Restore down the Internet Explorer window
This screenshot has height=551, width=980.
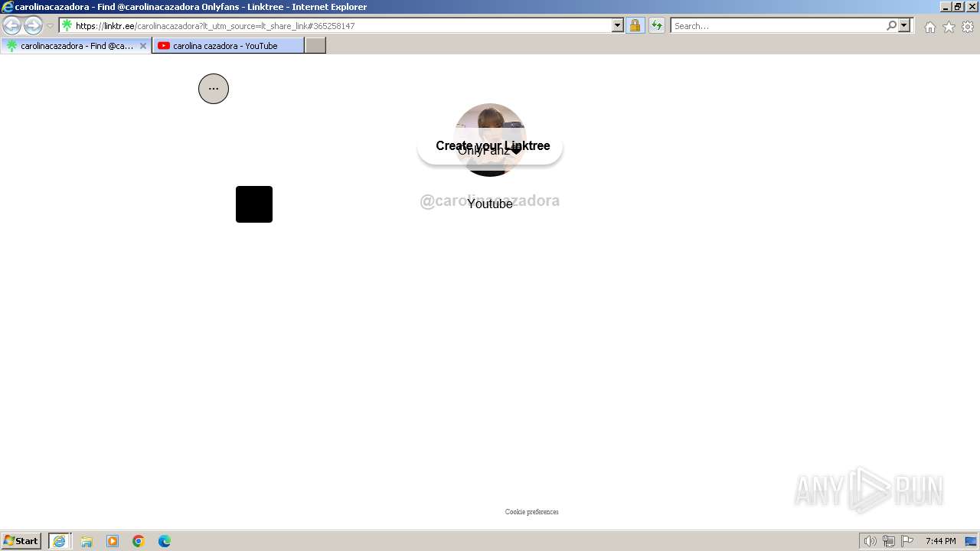(x=958, y=7)
